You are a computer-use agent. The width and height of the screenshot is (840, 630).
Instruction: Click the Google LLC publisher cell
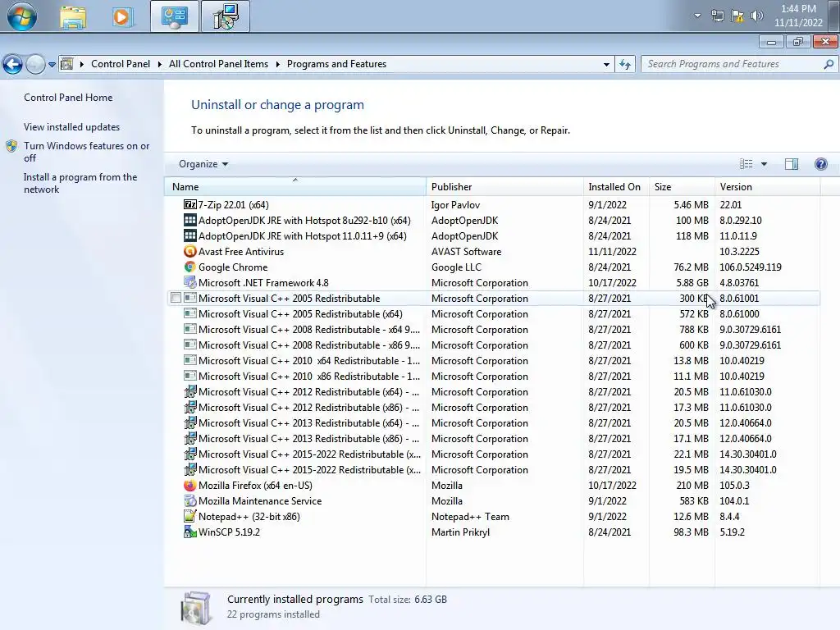coord(456,267)
